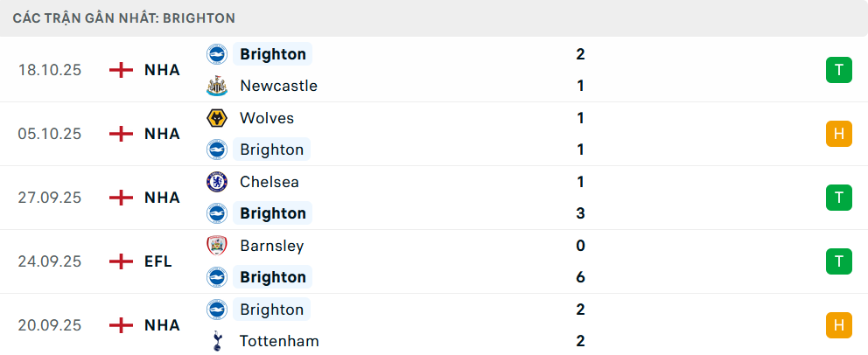
Task: Click the 'Các trận gần nhất: Brighton' header
Action: [123, 17]
